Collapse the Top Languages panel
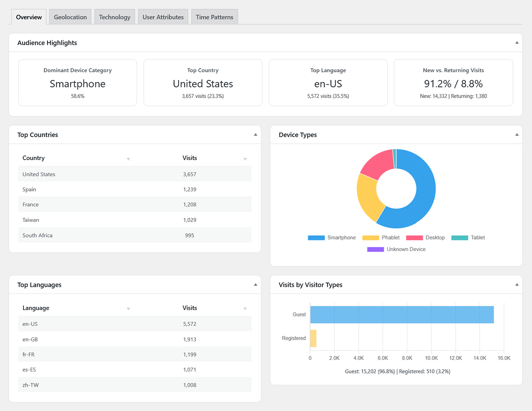 255,284
